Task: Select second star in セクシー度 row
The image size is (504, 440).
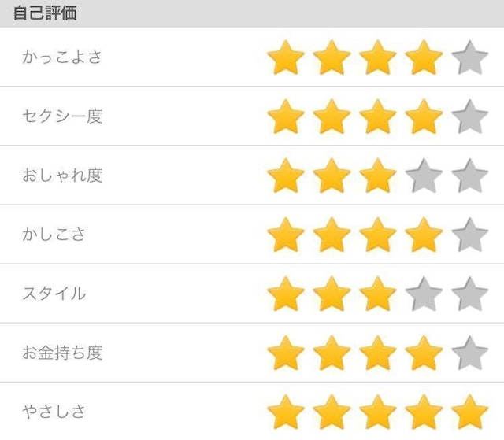Action: pyautogui.click(x=332, y=116)
